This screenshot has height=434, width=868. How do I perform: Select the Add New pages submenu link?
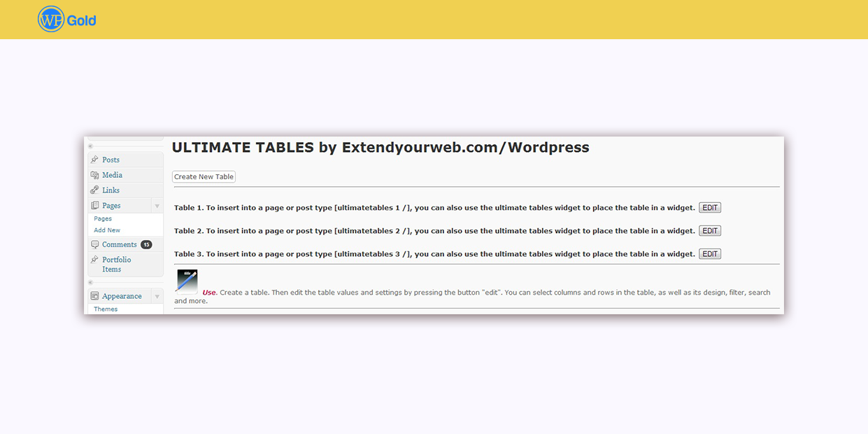click(x=107, y=230)
